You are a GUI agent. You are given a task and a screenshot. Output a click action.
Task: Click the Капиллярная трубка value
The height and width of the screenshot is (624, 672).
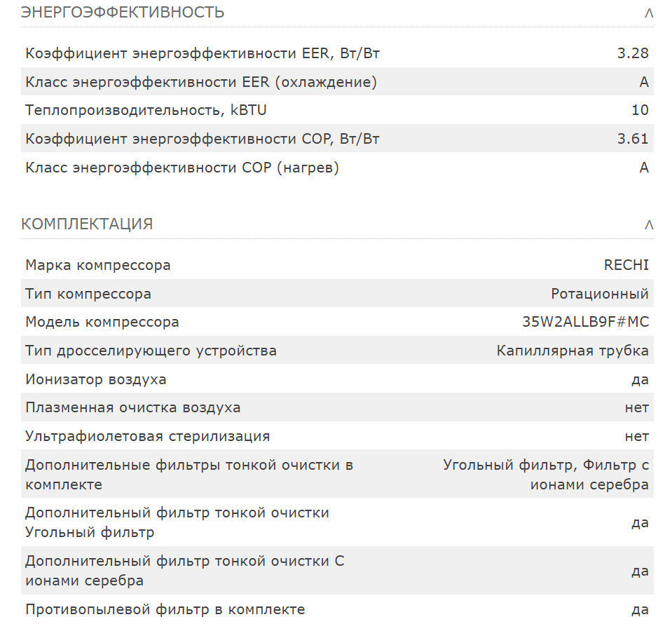pos(572,351)
